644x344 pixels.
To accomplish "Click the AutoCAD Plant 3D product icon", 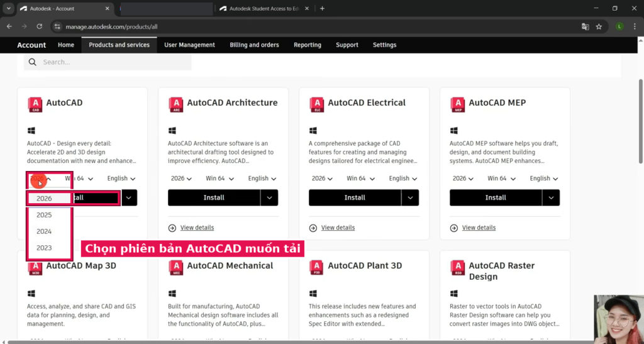I will (317, 268).
